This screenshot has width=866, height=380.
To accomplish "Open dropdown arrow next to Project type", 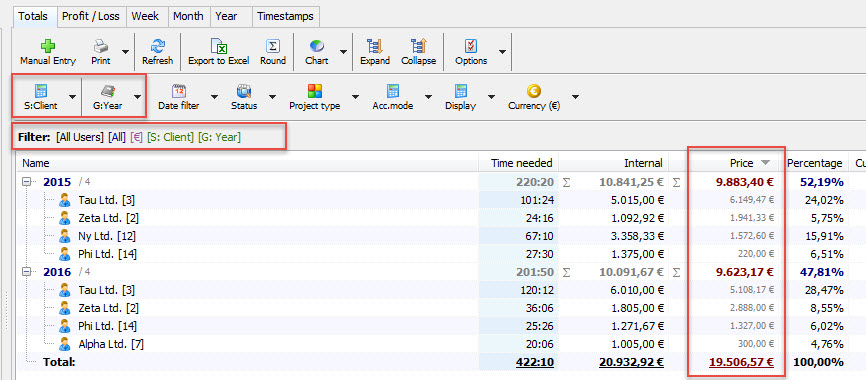I will [355, 97].
